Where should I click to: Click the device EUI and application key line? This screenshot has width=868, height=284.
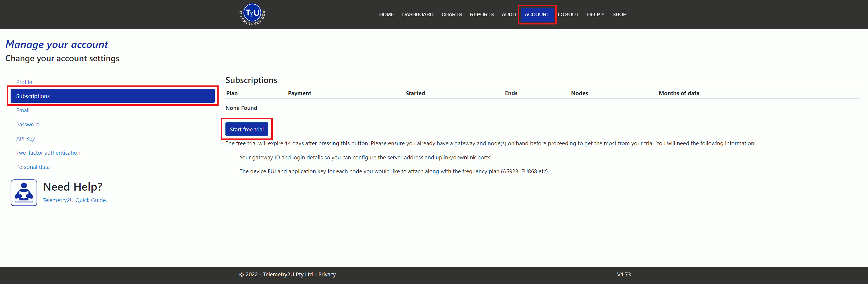tap(394, 171)
